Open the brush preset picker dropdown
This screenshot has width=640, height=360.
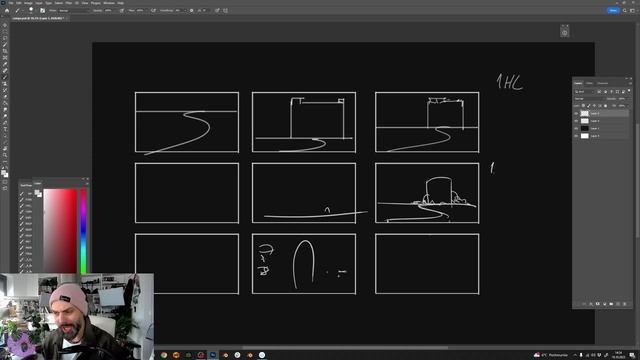(31, 10)
